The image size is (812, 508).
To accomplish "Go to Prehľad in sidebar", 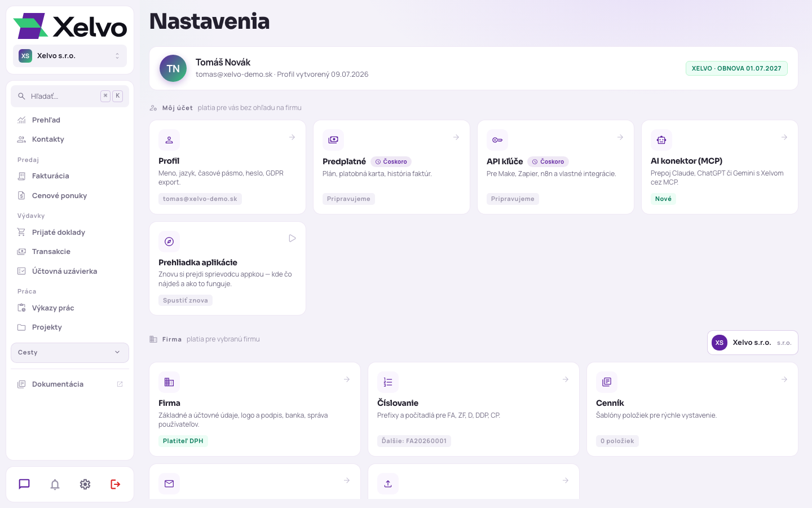I will pyautogui.click(x=70, y=120).
